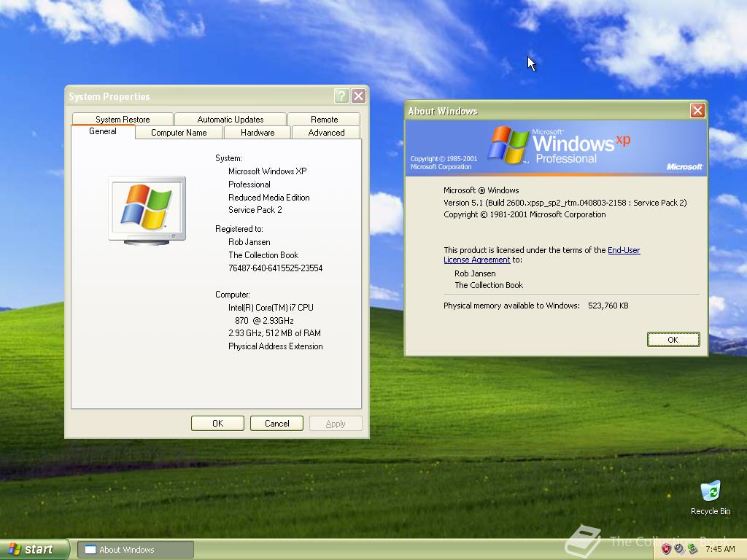Open the Automatic Updates tab

[231, 119]
